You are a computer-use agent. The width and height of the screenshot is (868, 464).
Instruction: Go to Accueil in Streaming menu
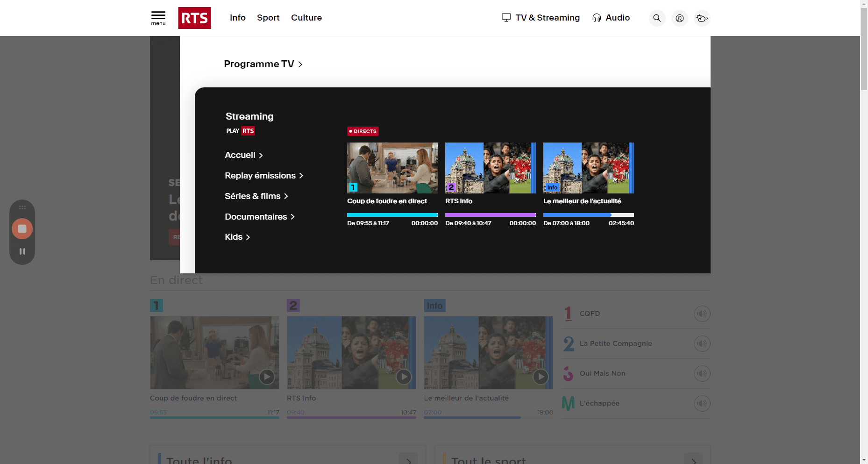(x=244, y=155)
